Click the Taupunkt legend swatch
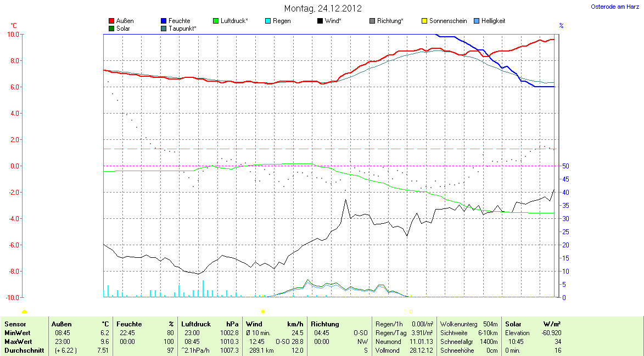 164,28
